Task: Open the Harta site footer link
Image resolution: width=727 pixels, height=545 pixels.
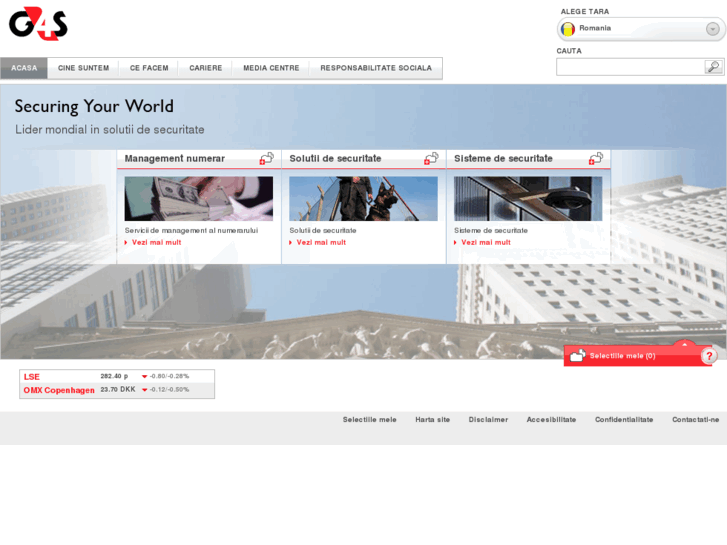Action: [x=433, y=420]
